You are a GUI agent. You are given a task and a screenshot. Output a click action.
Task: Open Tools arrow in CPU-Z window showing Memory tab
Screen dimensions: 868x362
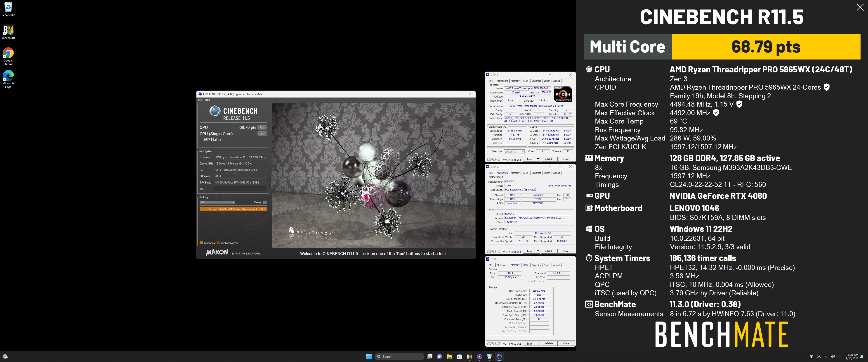click(538, 344)
